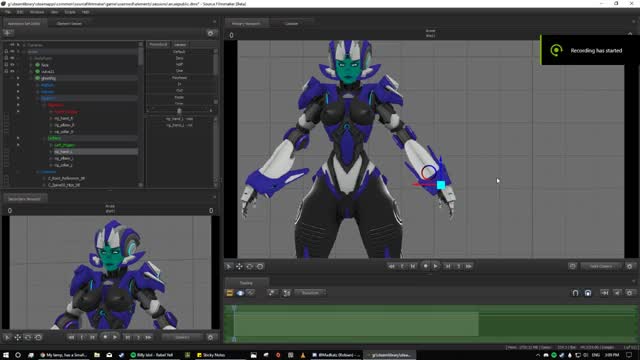Click the record button under primary viewport
640x360 pixels.
(425, 266)
